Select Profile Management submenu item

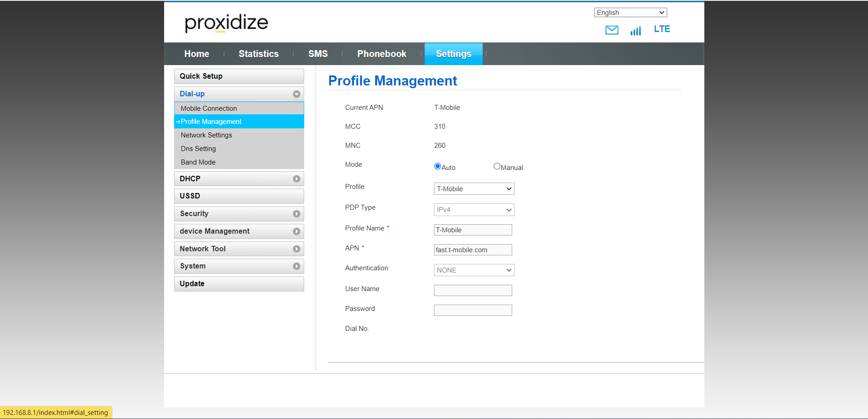point(239,122)
